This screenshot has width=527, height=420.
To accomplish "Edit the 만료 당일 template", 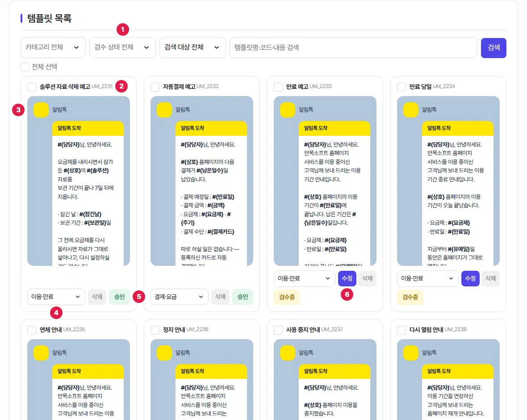I will (x=470, y=278).
